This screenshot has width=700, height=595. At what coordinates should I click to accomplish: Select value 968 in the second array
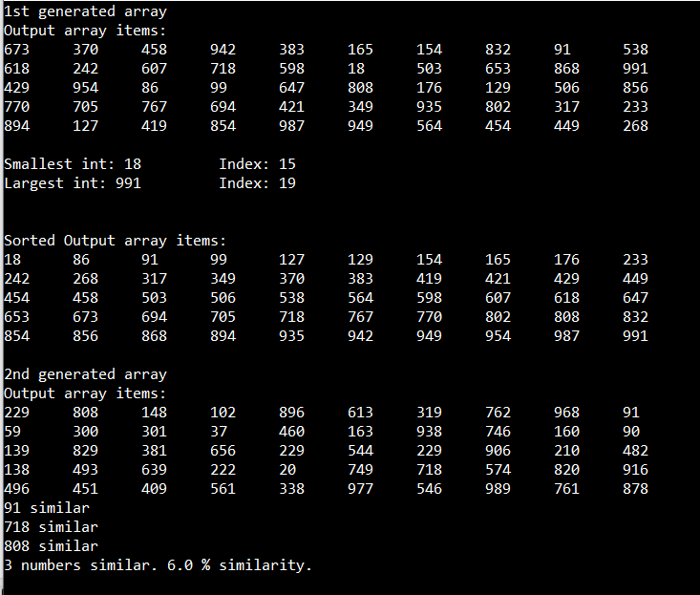click(x=566, y=413)
